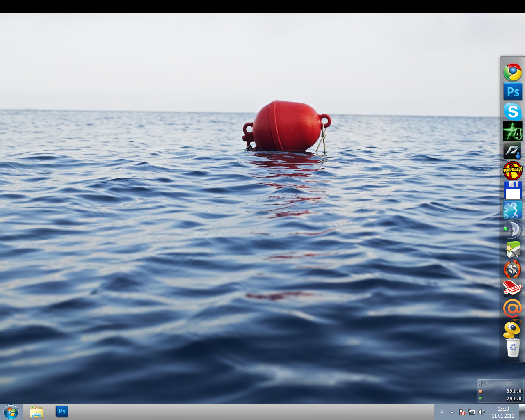Launch the red keyboard icon in dock
The width and height of the screenshot is (525, 420).
click(512, 289)
